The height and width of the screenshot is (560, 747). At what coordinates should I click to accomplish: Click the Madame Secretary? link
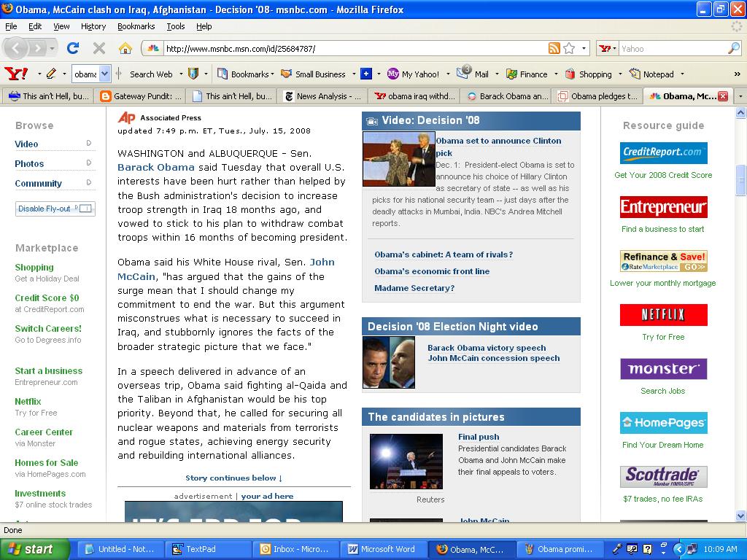coord(414,288)
